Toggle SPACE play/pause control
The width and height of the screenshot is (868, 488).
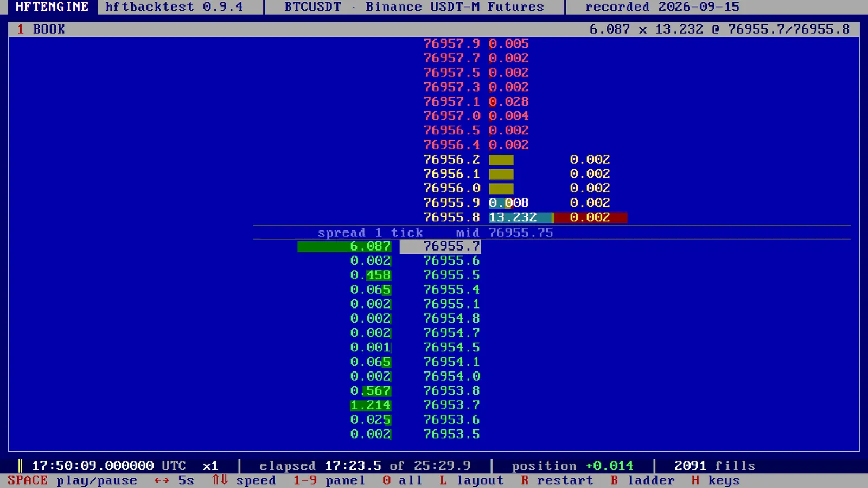72,480
